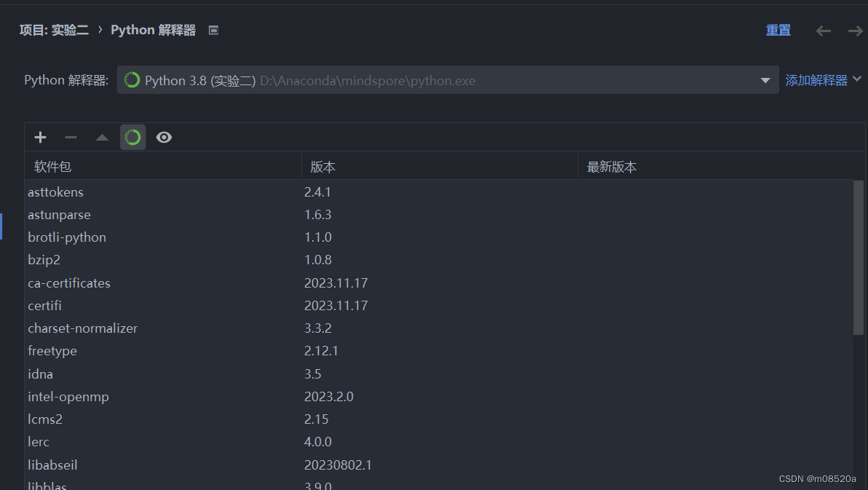Toggle conda packages filtering in the toolbar

click(132, 137)
